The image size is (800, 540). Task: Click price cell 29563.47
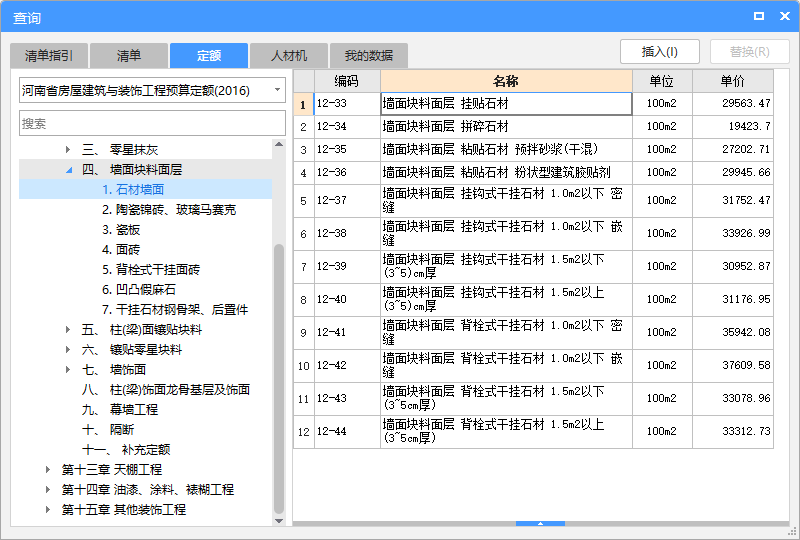pos(733,104)
